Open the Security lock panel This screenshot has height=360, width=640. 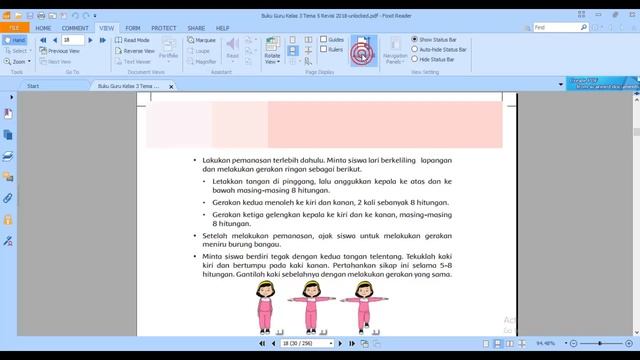pyautogui.click(x=8, y=220)
